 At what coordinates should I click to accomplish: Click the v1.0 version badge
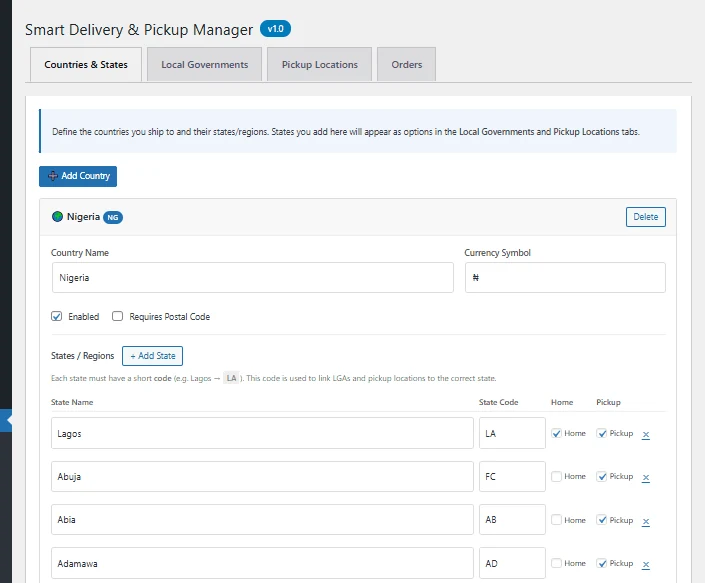275,29
